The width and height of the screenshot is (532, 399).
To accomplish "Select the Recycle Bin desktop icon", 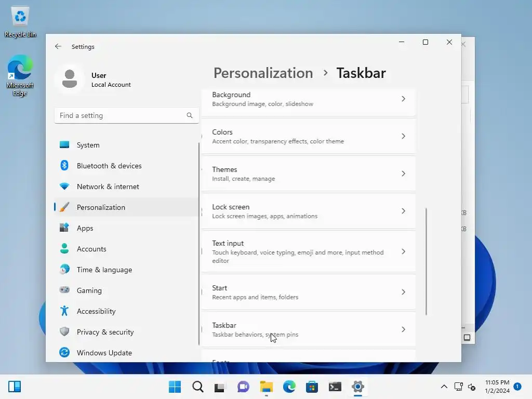I will click(x=20, y=22).
